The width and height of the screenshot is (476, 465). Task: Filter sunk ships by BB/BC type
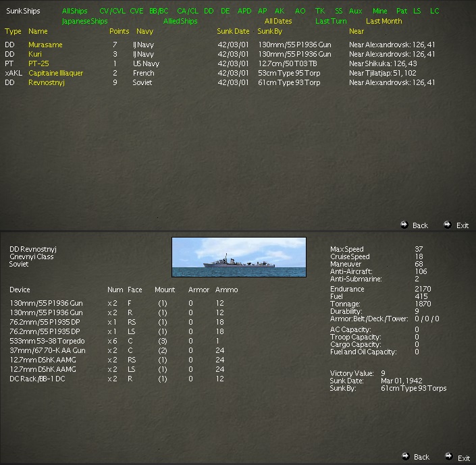click(x=159, y=11)
